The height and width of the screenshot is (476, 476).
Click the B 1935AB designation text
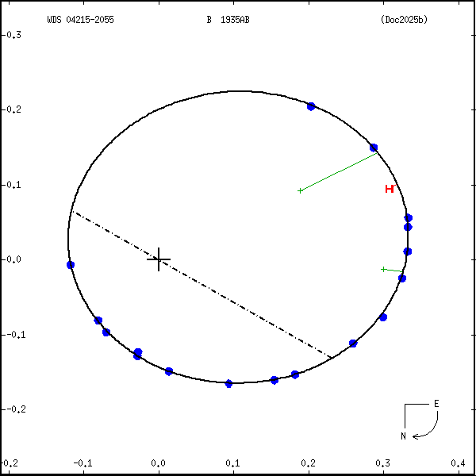[228, 20]
